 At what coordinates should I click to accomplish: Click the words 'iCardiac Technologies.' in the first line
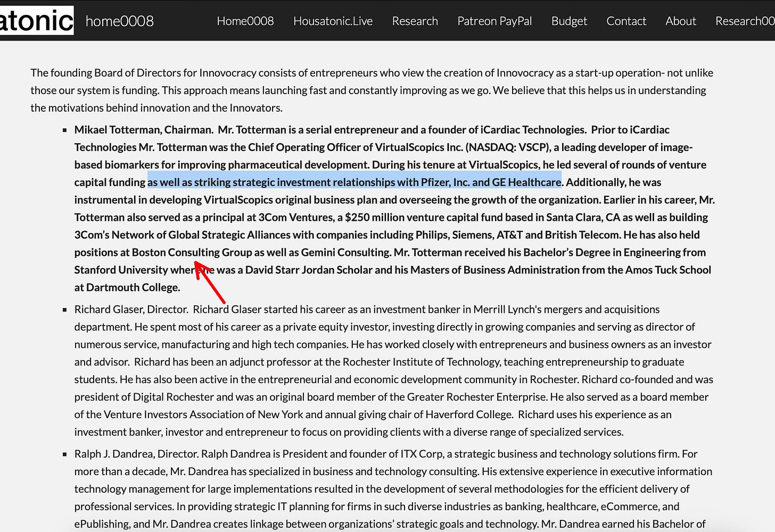pyautogui.click(x=533, y=129)
